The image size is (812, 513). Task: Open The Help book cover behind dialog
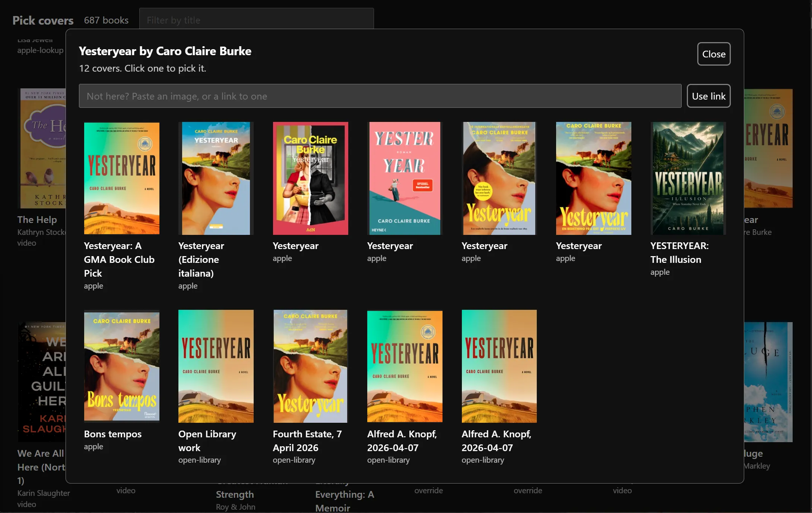[42, 148]
